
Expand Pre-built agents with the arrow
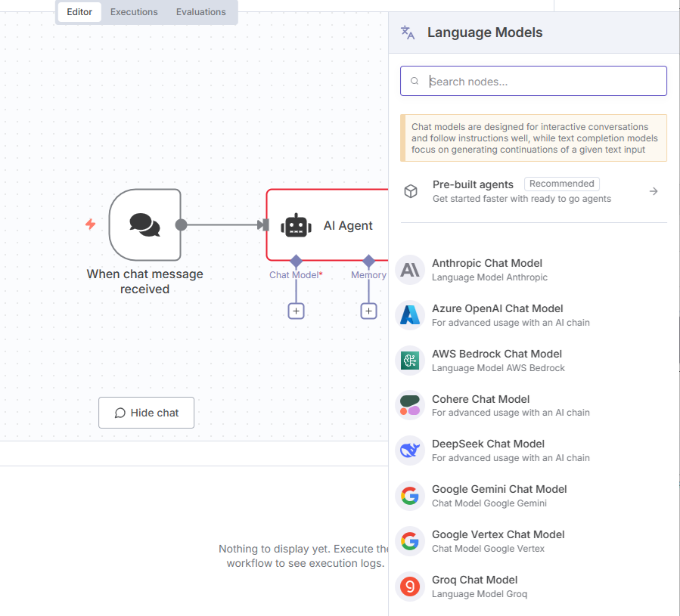(654, 191)
